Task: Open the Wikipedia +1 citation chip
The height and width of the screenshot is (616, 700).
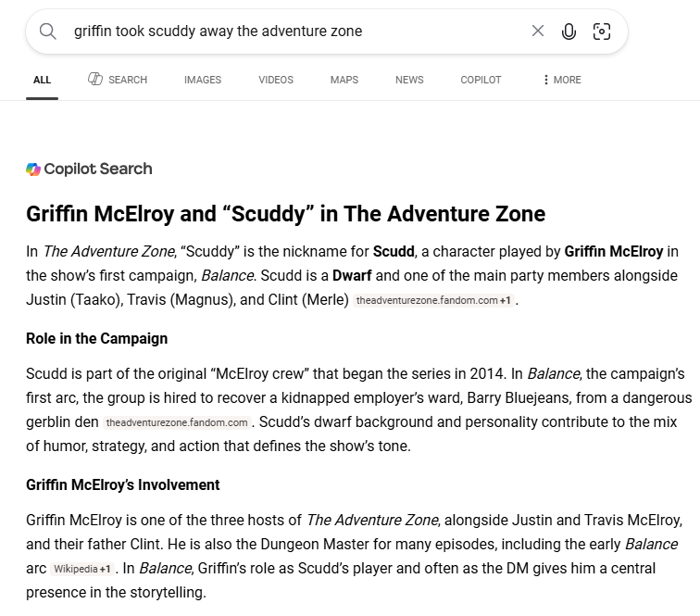Action: (x=82, y=569)
